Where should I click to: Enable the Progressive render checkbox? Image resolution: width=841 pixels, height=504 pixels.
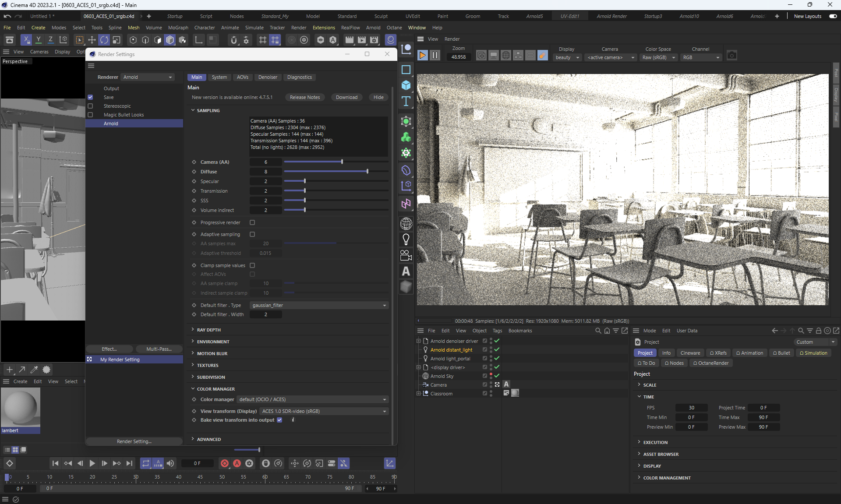(x=252, y=222)
